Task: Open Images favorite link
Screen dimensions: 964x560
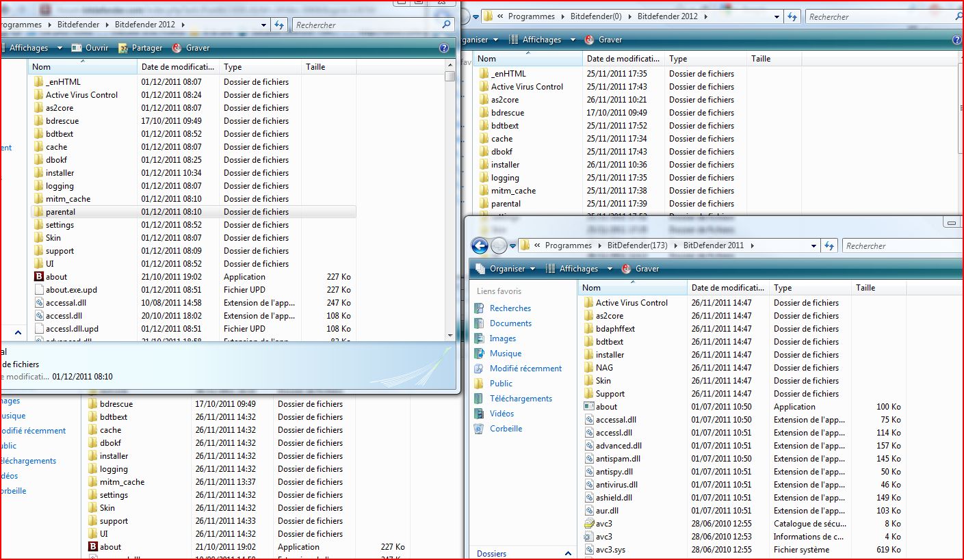Action: click(x=503, y=338)
